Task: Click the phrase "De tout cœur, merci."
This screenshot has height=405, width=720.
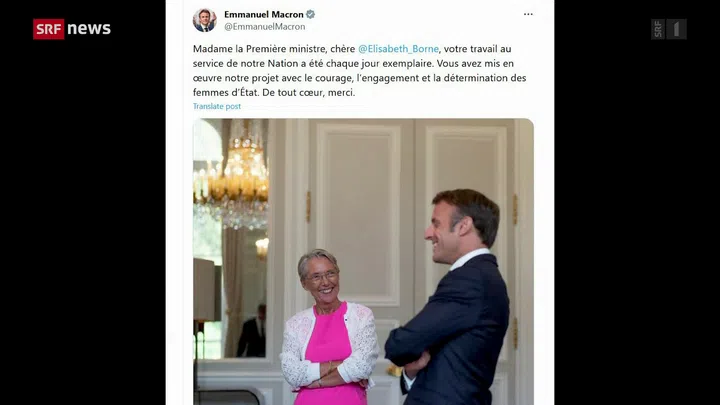Action: (309, 92)
